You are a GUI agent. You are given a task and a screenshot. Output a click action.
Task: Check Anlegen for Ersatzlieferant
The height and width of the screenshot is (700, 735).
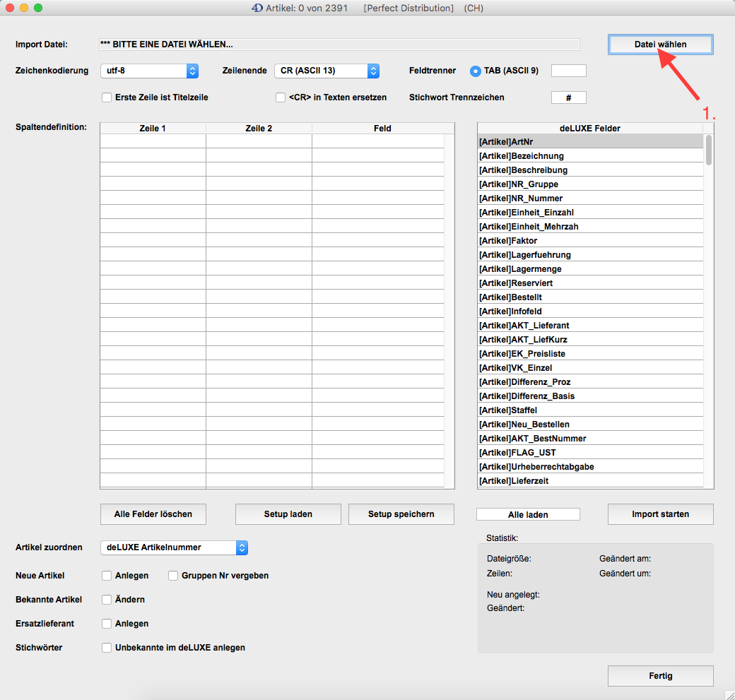click(x=107, y=624)
